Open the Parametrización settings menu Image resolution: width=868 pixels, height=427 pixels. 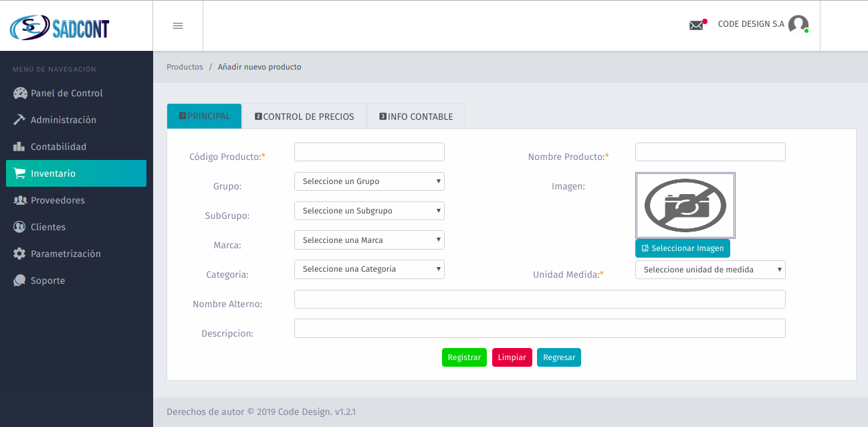[x=65, y=254]
